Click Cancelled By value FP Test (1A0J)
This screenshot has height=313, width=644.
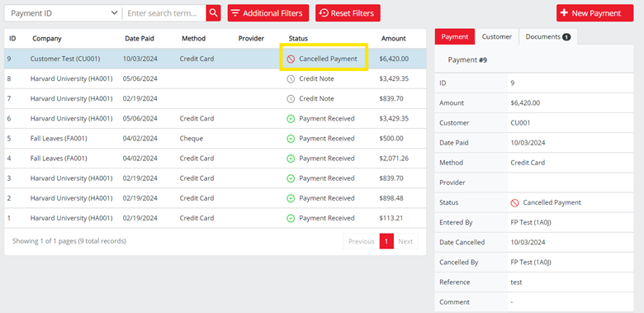(x=531, y=263)
